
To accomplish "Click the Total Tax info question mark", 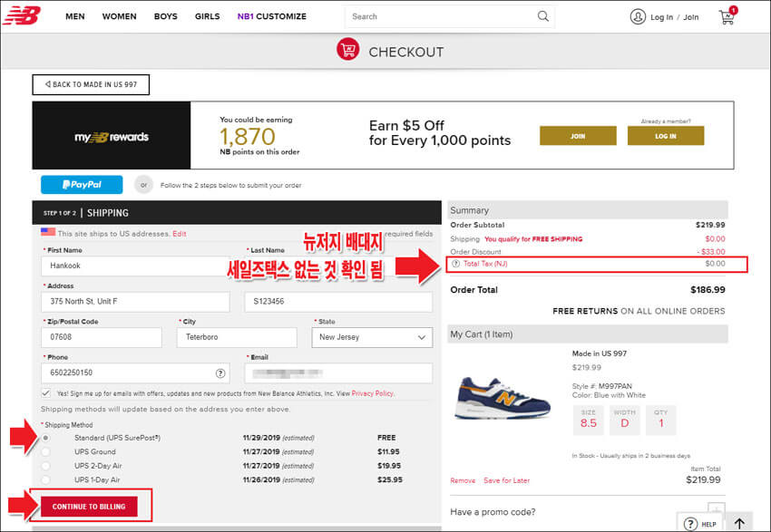I will tap(456, 264).
